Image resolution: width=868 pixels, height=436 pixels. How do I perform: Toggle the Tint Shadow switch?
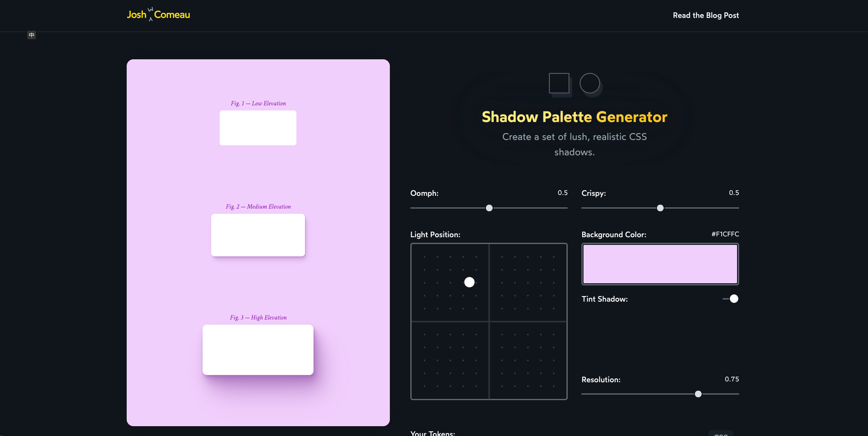(x=731, y=299)
